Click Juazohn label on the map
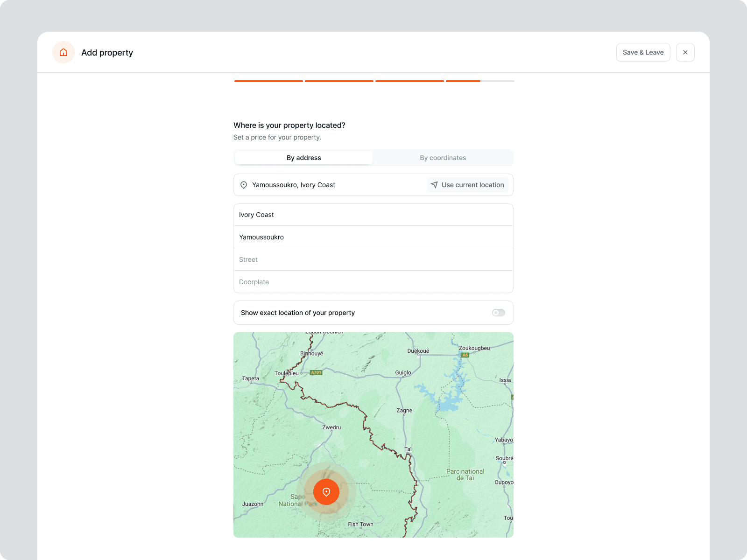Screen dimensions: 747x560 [253, 504]
